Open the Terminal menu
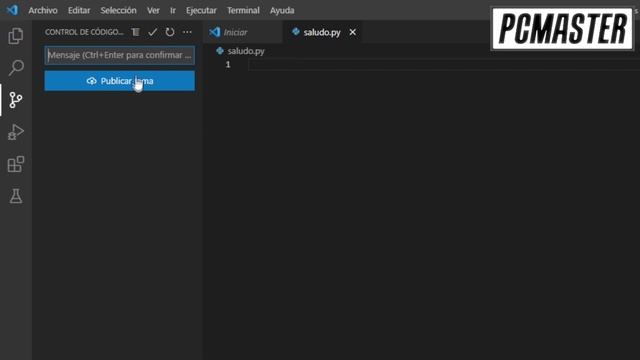Viewport: 640px width, 360px height. (x=243, y=10)
